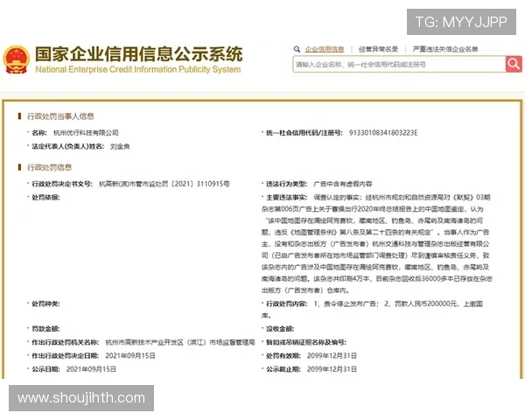Click authority name 杭州市高新技术产业开发区（滨江）市场监督管理局
The height and width of the screenshot is (420, 525).
click(180, 342)
